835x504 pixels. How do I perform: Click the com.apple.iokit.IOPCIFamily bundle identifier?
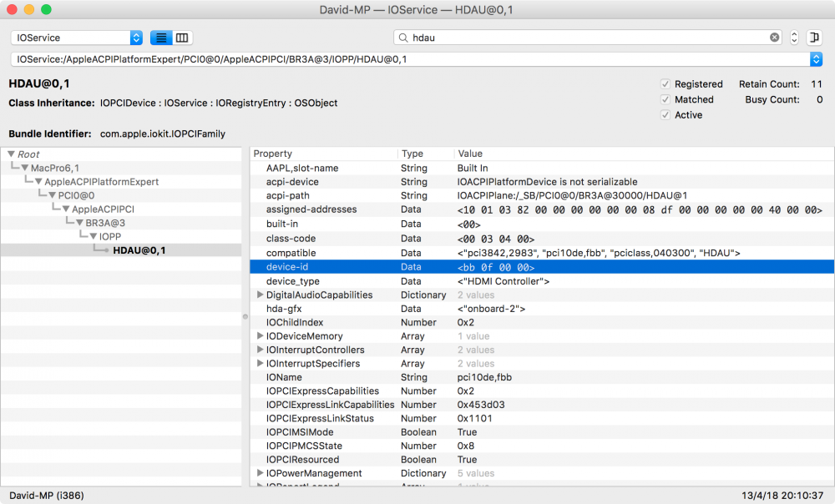point(163,134)
